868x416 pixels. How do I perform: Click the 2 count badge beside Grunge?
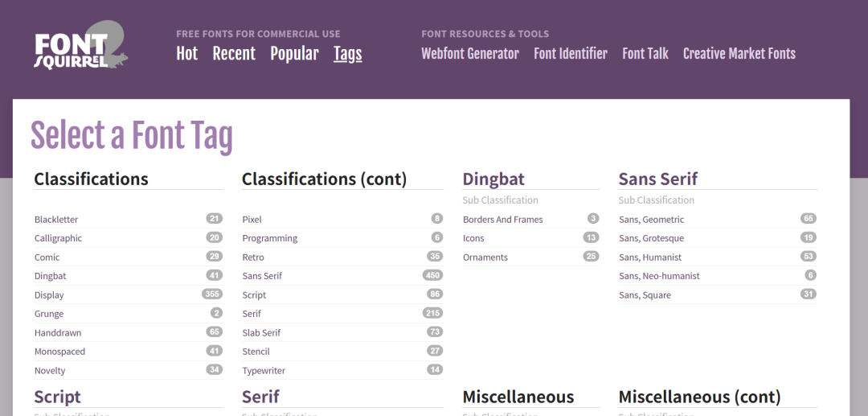[x=216, y=313]
